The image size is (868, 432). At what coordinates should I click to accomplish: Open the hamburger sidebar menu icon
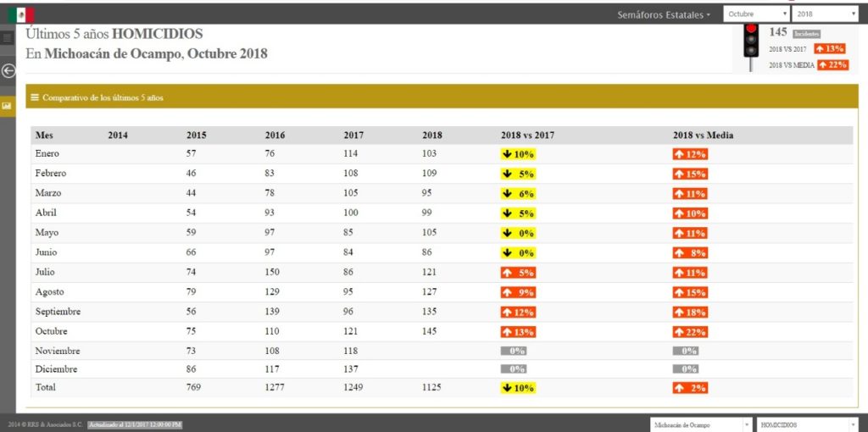click(x=7, y=37)
